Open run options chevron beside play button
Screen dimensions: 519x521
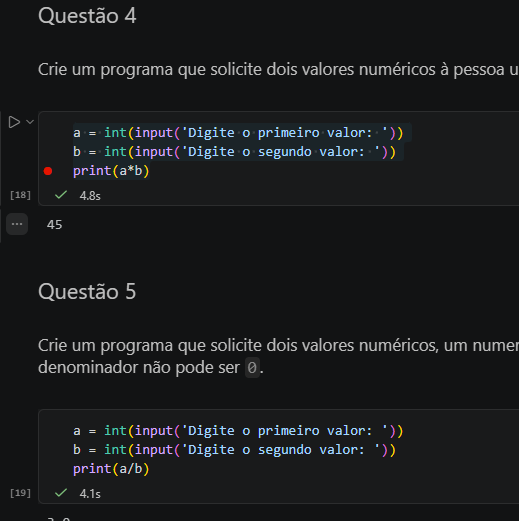30,122
